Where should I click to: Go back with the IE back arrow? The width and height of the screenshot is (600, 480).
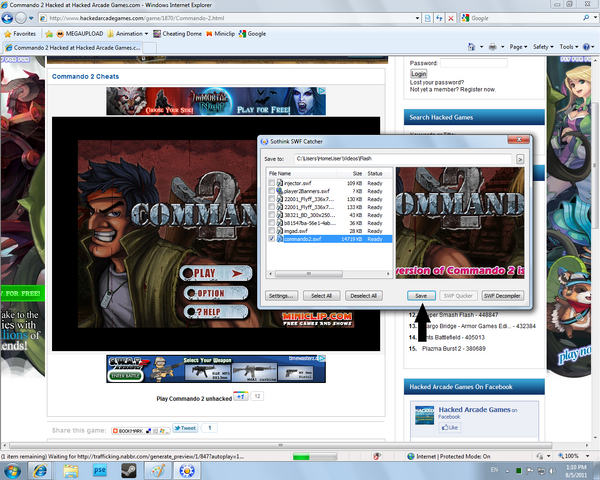[7, 18]
